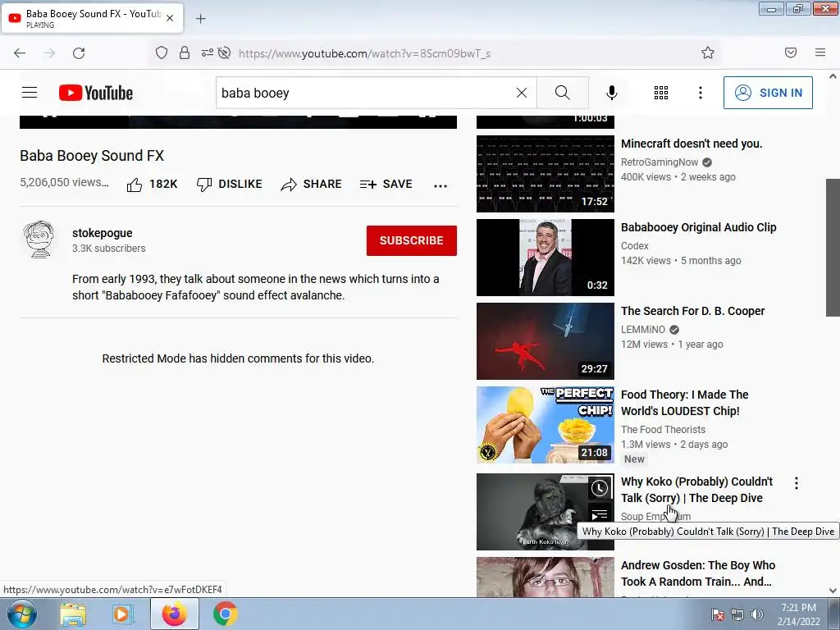Image resolution: width=840 pixels, height=630 pixels.
Task: Click the page vertical scrollbar thumb
Action: [x=833, y=248]
